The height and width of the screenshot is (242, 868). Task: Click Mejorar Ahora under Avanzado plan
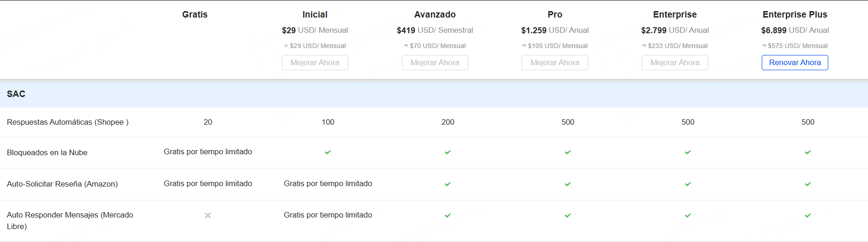[435, 62]
